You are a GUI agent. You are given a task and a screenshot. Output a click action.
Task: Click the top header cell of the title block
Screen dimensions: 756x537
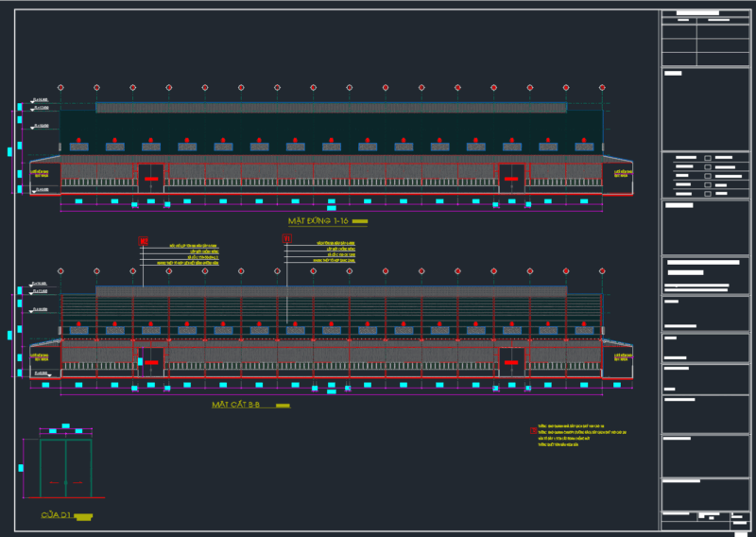[x=705, y=14]
